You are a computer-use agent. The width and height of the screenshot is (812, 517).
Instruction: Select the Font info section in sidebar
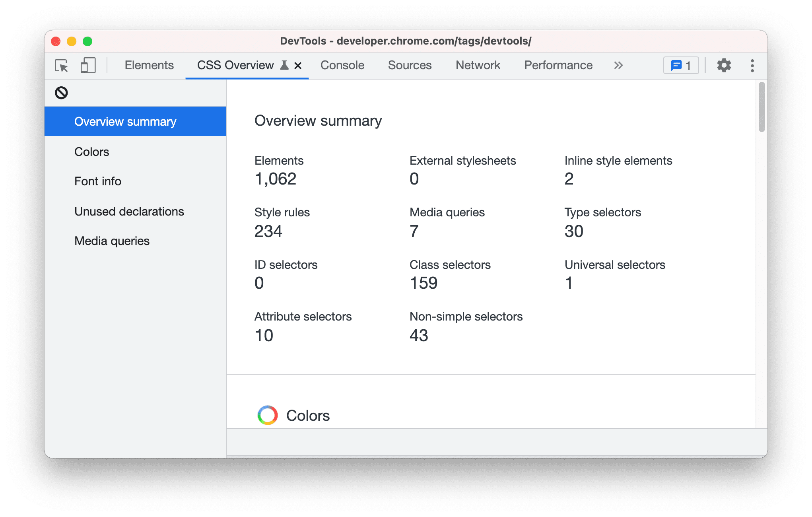tap(97, 181)
